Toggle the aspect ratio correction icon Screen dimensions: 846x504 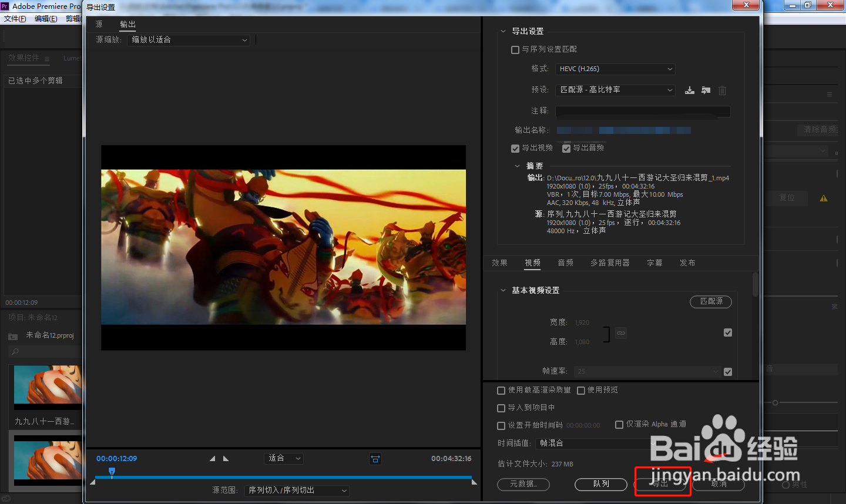click(375, 459)
